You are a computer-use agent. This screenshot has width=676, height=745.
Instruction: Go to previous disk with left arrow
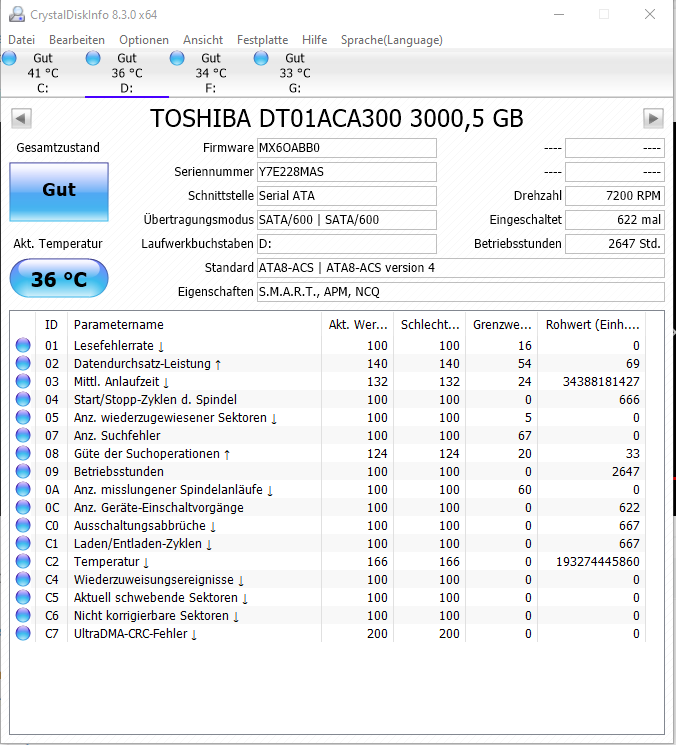pos(21,118)
